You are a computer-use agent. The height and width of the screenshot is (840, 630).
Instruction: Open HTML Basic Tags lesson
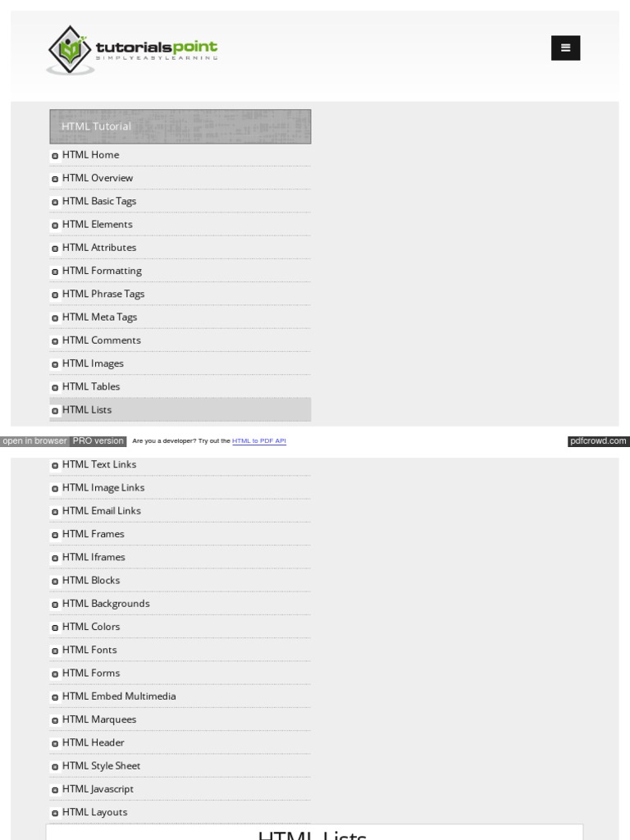pos(99,201)
